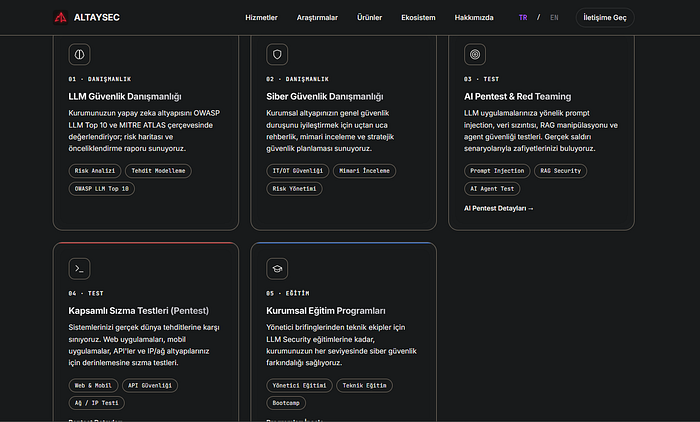Screen dimensions: 700x422
Task: Click the Siber Güvenlik Danışmanlığı heading
Action: click(x=325, y=96)
